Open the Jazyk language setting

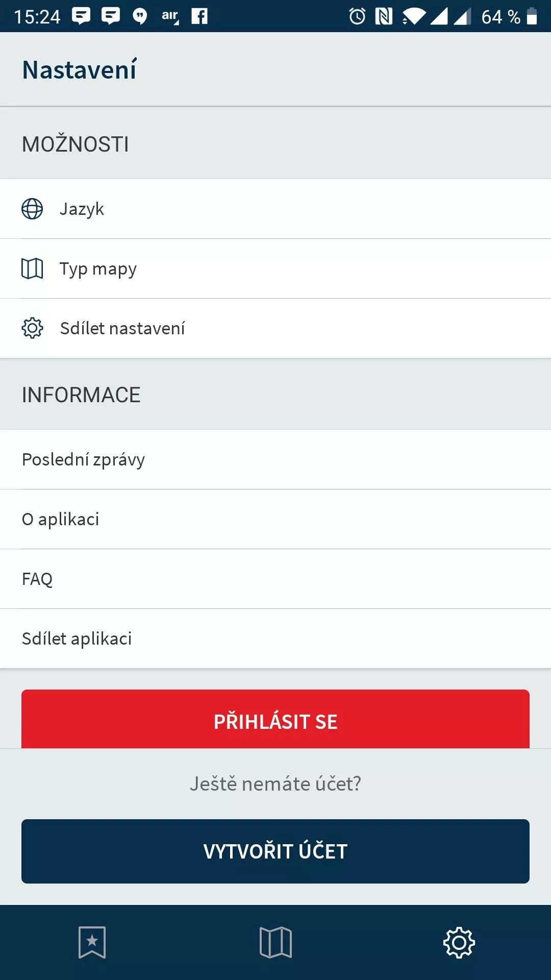pos(275,209)
